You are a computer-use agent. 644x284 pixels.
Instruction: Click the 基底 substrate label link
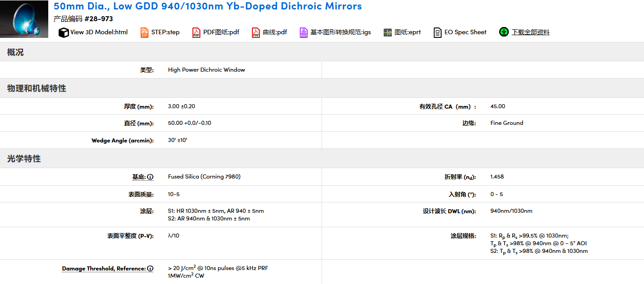(x=139, y=177)
